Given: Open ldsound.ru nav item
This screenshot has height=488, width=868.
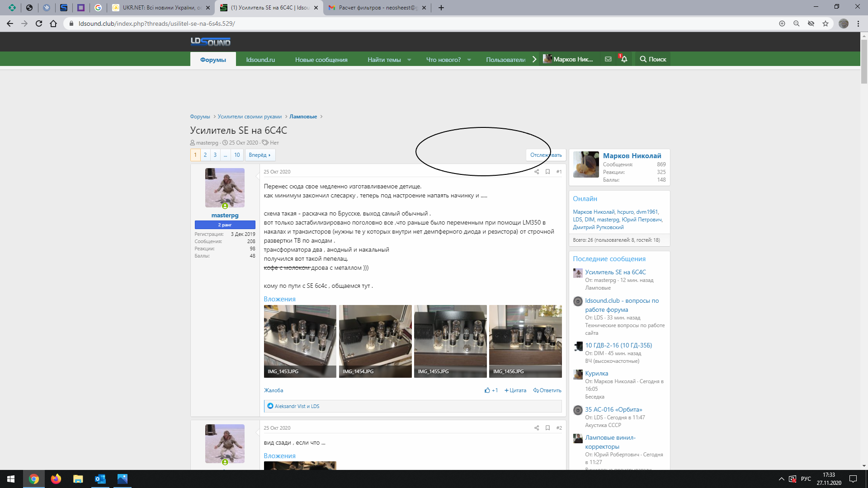Looking at the screenshot, I should point(260,59).
